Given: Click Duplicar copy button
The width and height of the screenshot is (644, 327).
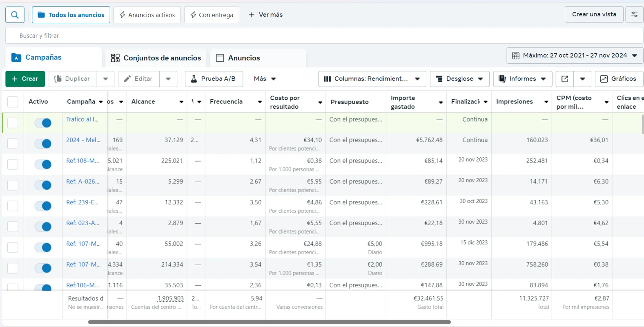Looking at the screenshot, I should (73, 79).
